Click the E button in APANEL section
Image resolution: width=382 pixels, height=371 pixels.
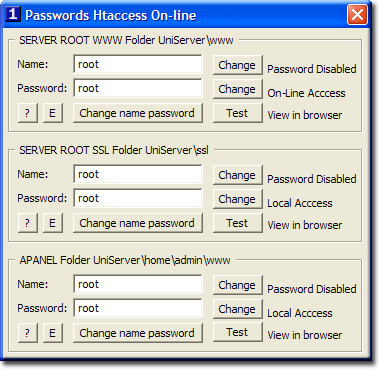[53, 333]
